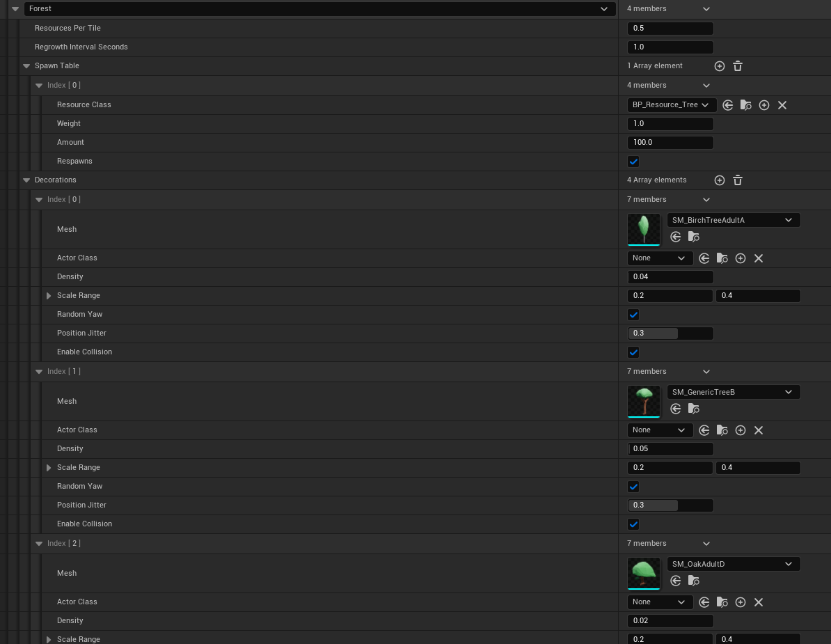
Task: Create new blueprint for Index 1 Actor Class
Action: [x=741, y=430]
